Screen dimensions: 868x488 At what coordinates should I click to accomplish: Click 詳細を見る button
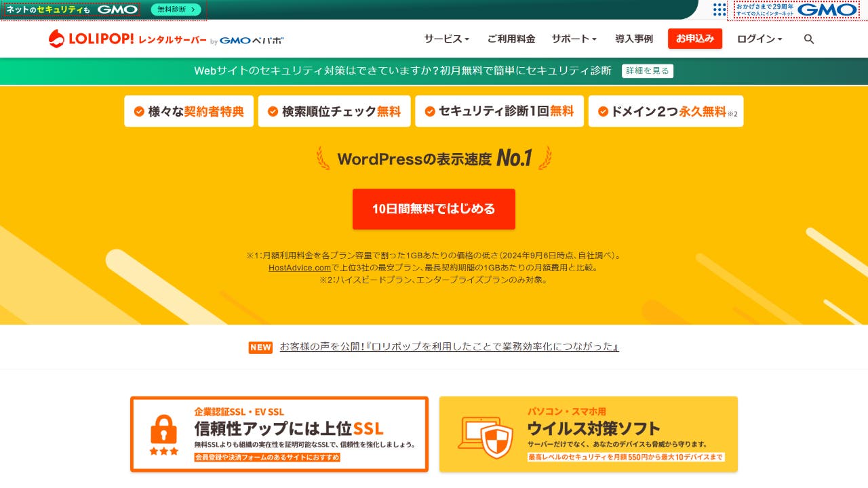click(648, 70)
